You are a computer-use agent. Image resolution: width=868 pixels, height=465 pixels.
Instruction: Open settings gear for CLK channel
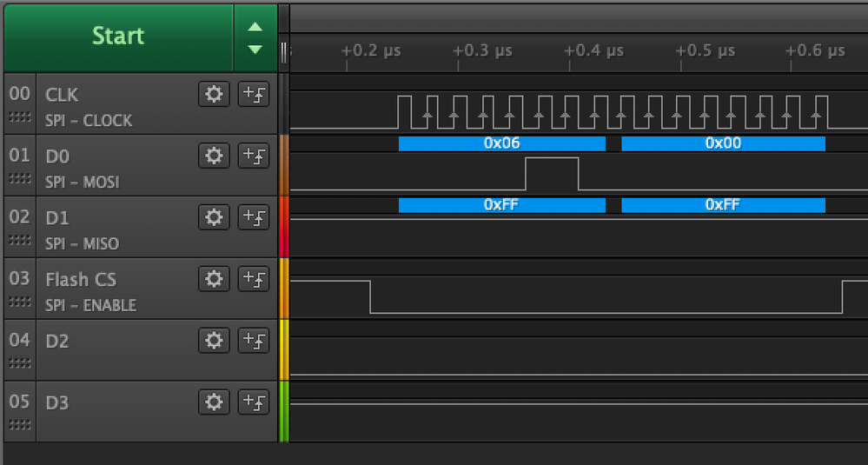tap(214, 94)
